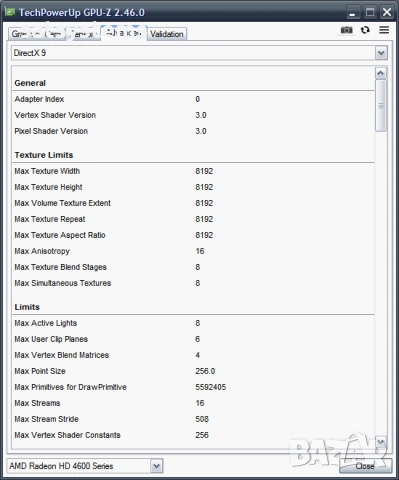Screen dimensions: 399x480
Task: Open the hamburger menu icon
Action: tap(384, 30)
